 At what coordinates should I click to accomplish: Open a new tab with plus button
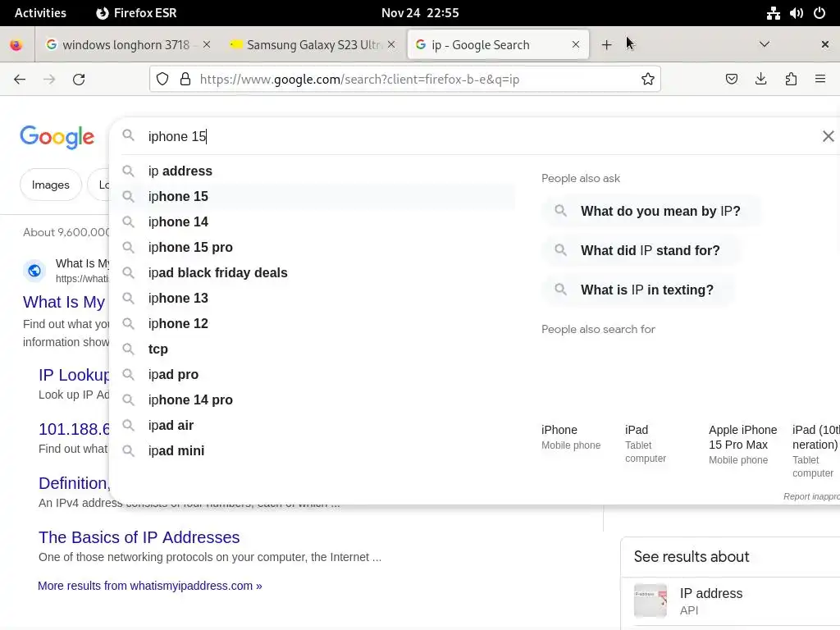coord(606,45)
